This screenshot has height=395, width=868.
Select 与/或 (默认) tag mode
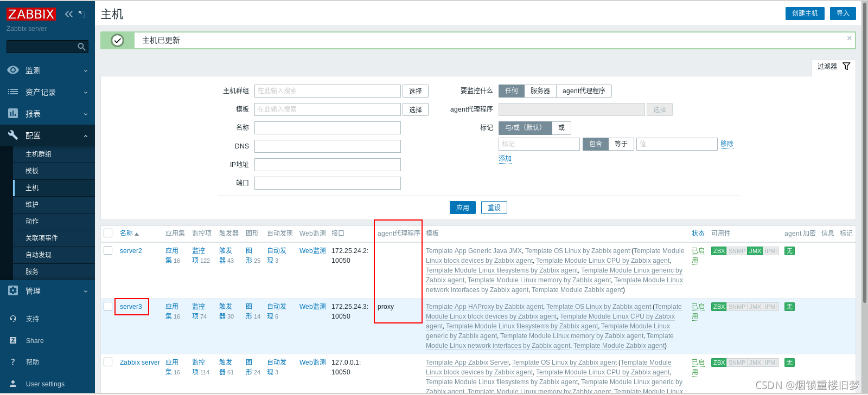pyautogui.click(x=525, y=128)
